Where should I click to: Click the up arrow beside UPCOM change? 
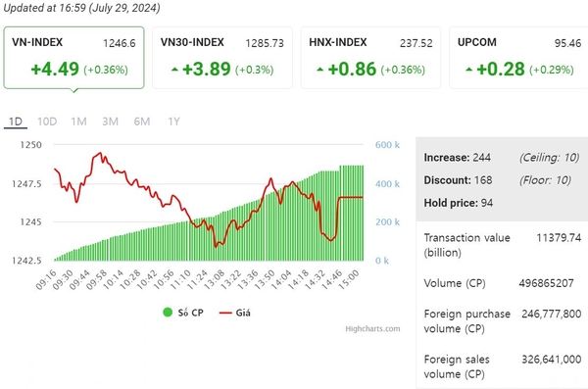(469, 70)
